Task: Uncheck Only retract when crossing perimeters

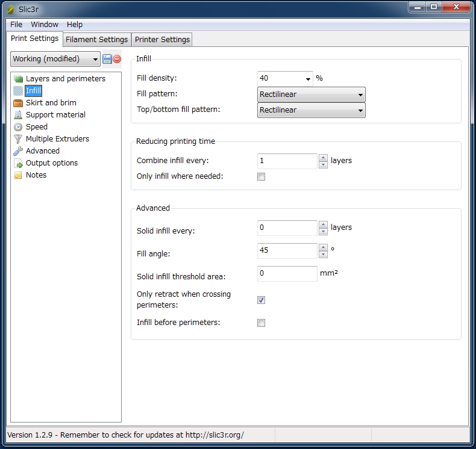Action: coord(261,300)
